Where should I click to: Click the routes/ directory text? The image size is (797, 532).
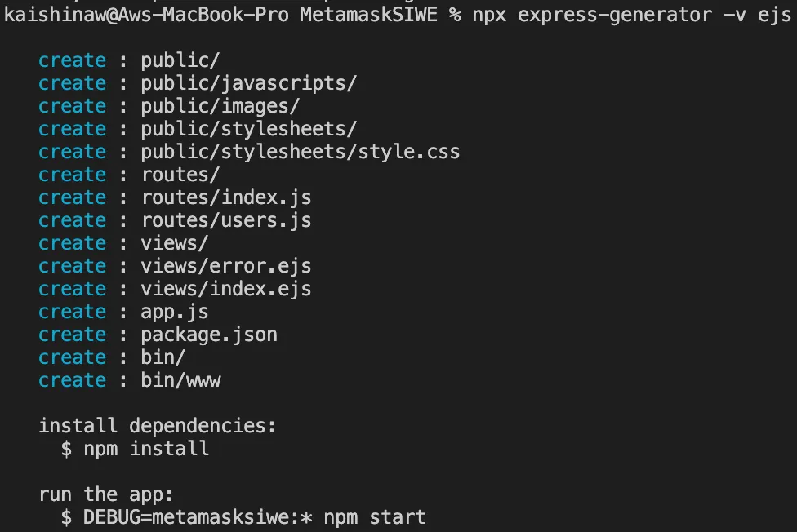[x=180, y=175]
